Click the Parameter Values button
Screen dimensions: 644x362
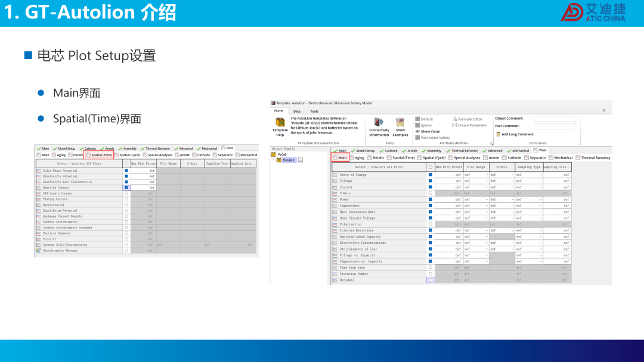[x=432, y=138]
